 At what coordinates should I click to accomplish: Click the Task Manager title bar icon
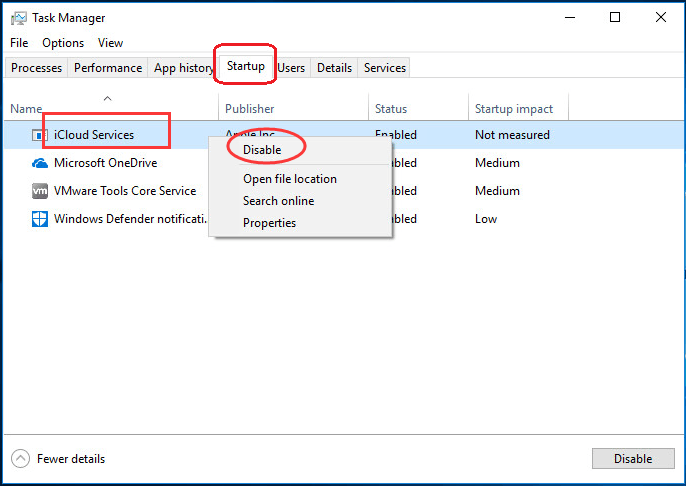tap(19, 18)
